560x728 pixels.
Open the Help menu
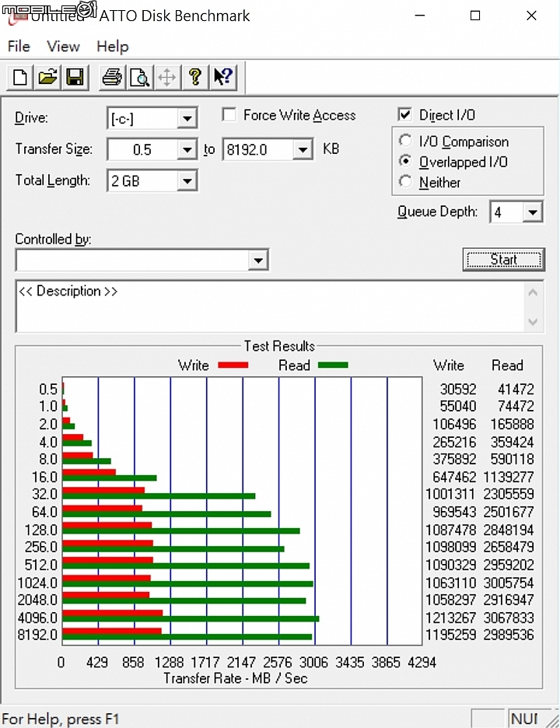112,47
